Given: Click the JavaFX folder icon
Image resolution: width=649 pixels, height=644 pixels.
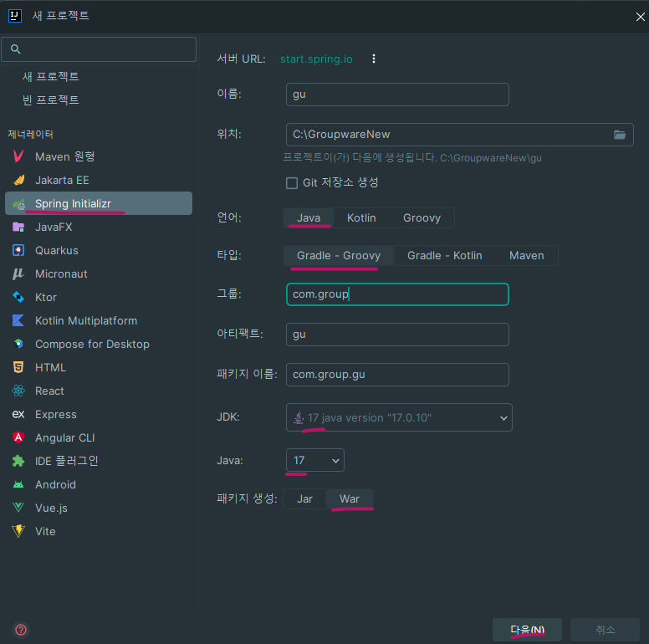Looking at the screenshot, I should tap(18, 227).
